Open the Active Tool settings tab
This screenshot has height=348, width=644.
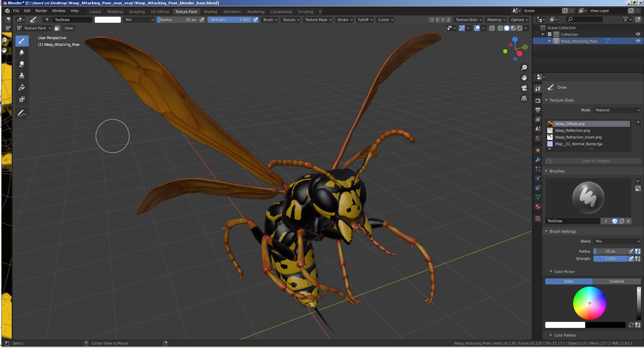(538, 89)
